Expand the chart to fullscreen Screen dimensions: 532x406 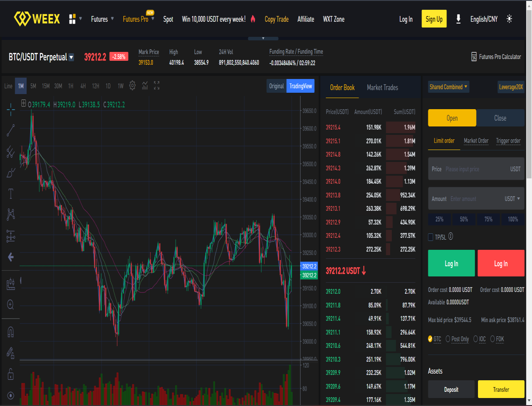[156, 86]
